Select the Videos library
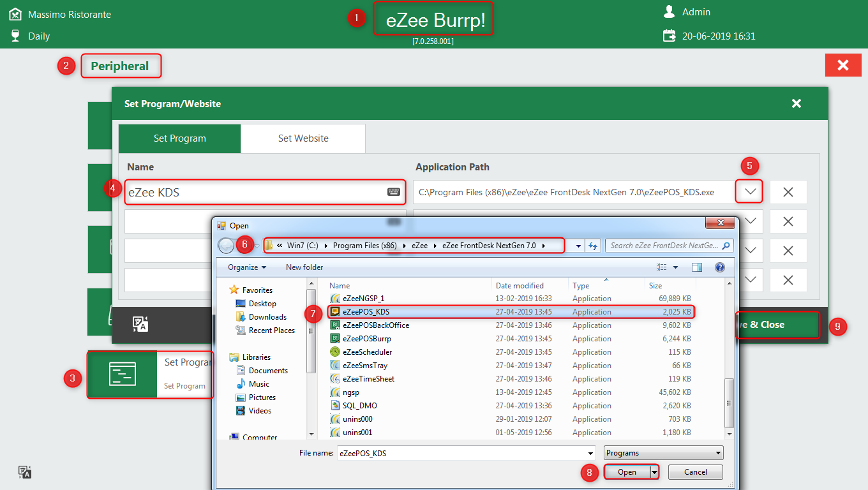The image size is (868, 490). (260, 411)
